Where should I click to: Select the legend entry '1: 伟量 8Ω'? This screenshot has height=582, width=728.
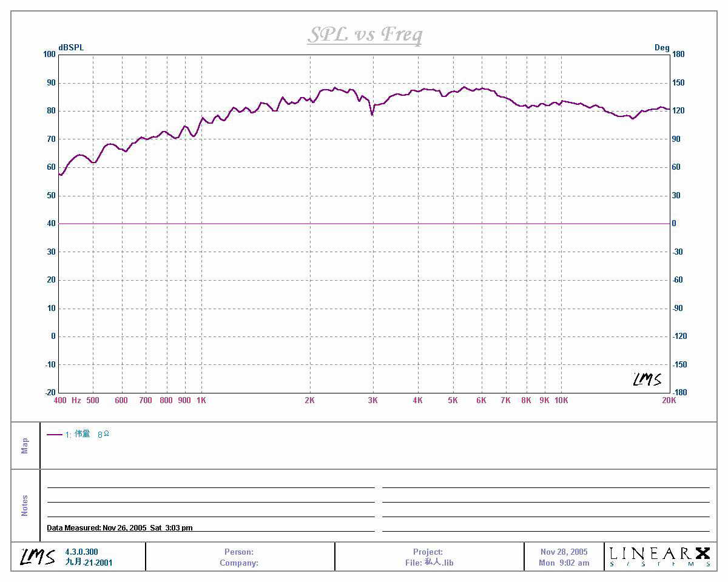point(87,434)
